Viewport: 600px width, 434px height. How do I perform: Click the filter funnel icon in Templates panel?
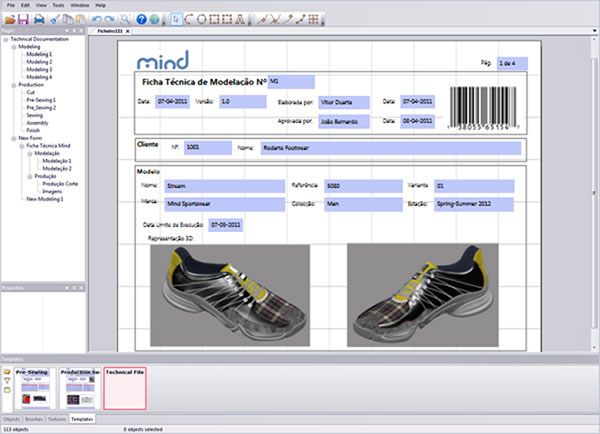[x=7, y=381]
